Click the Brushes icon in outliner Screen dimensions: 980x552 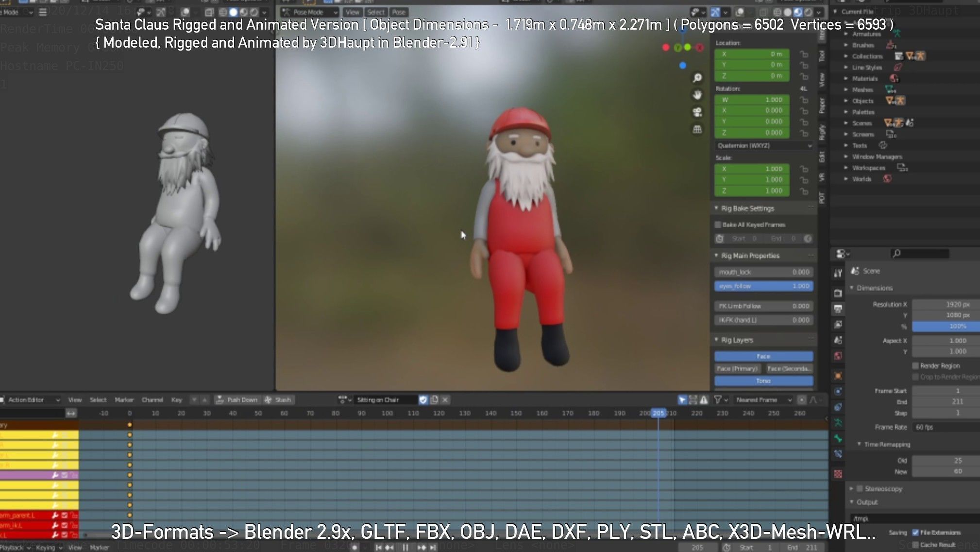pyautogui.click(x=891, y=45)
